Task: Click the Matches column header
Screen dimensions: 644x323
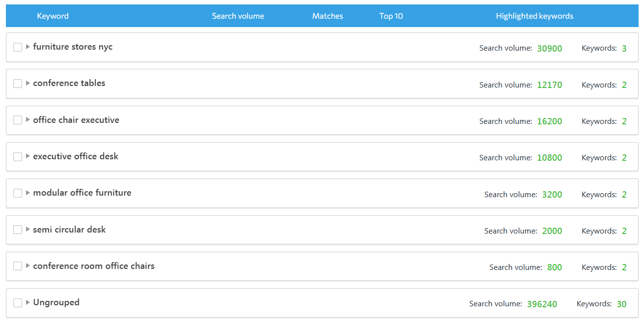Action: click(x=328, y=16)
